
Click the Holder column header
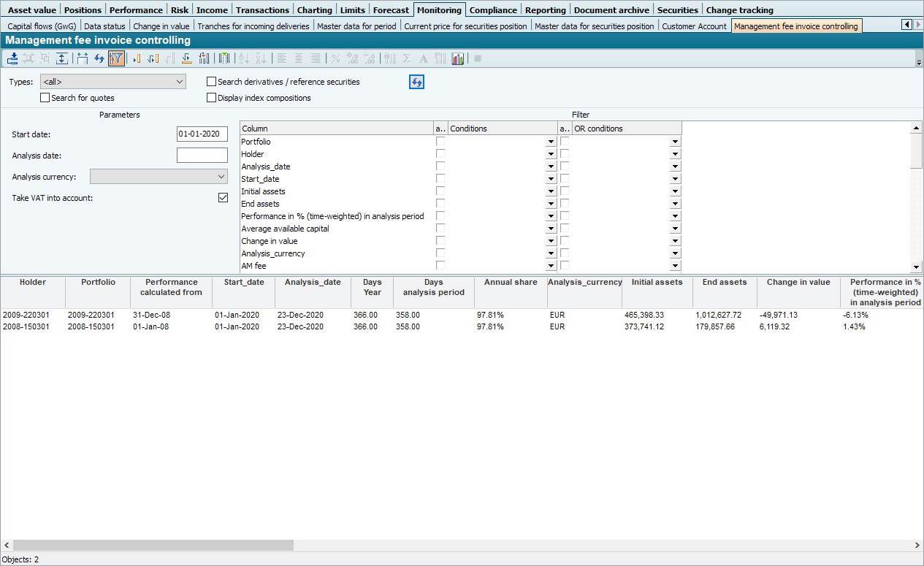tap(32, 283)
